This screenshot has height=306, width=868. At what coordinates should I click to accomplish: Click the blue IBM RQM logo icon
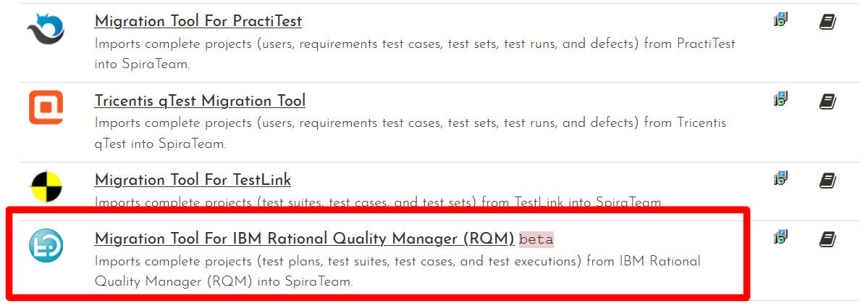pos(46,245)
